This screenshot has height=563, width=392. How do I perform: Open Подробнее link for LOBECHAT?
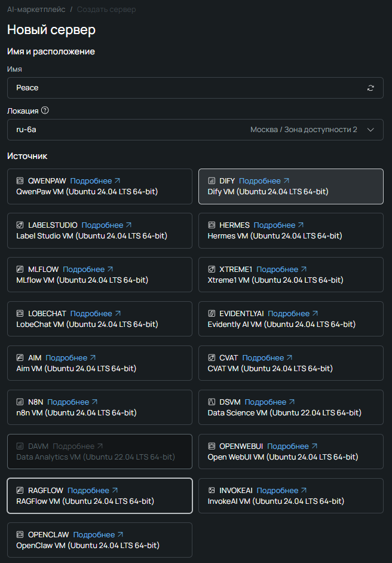(96, 313)
